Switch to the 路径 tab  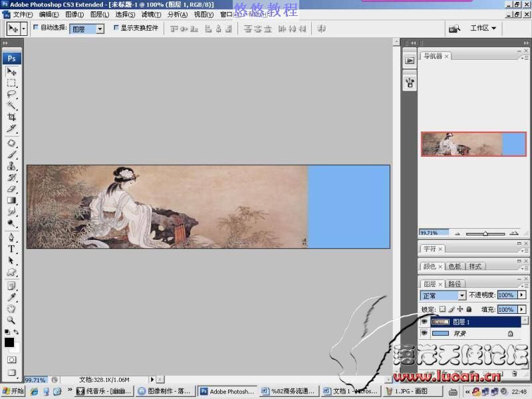click(x=455, y=284)
